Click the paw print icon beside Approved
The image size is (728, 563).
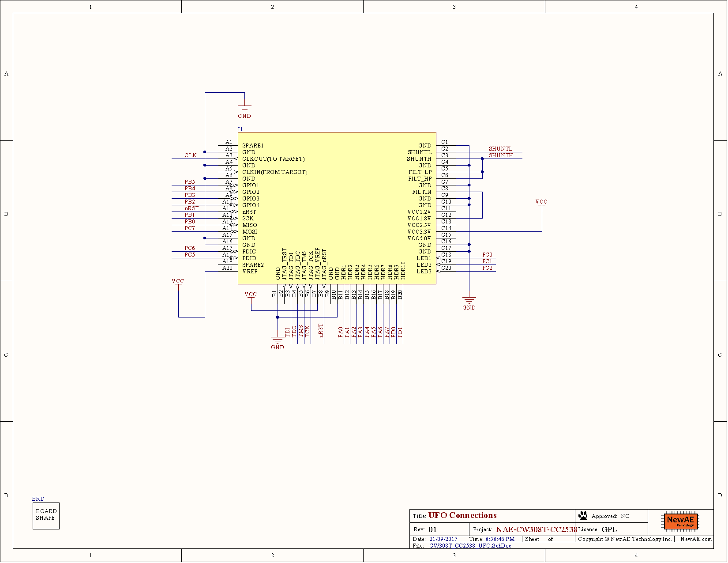583,515
